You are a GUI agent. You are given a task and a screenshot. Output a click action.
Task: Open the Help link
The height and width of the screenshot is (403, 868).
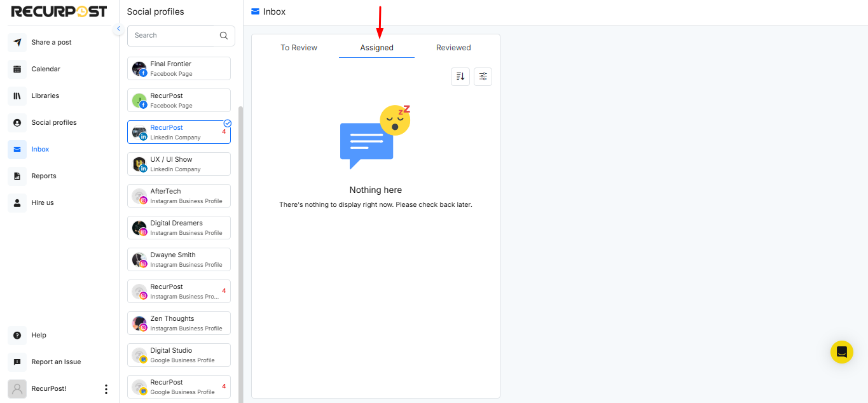[39, 335]
